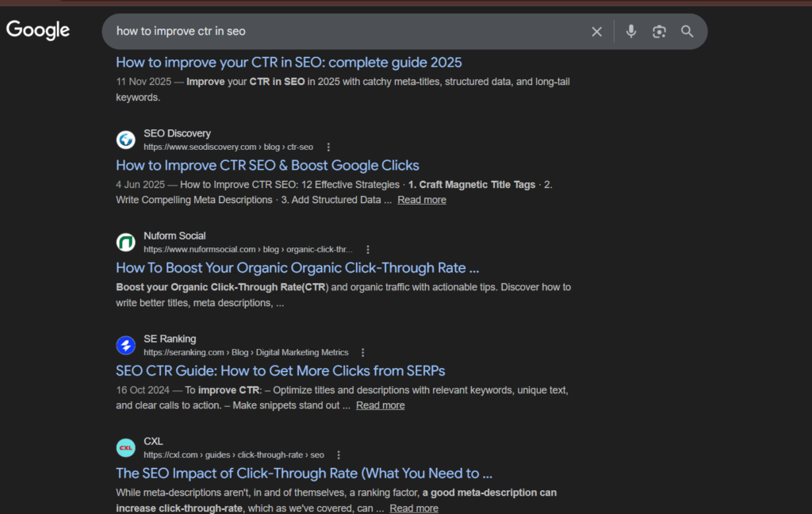
Task: Click the Google Lens camera icon
Action: tap(659, 31)
